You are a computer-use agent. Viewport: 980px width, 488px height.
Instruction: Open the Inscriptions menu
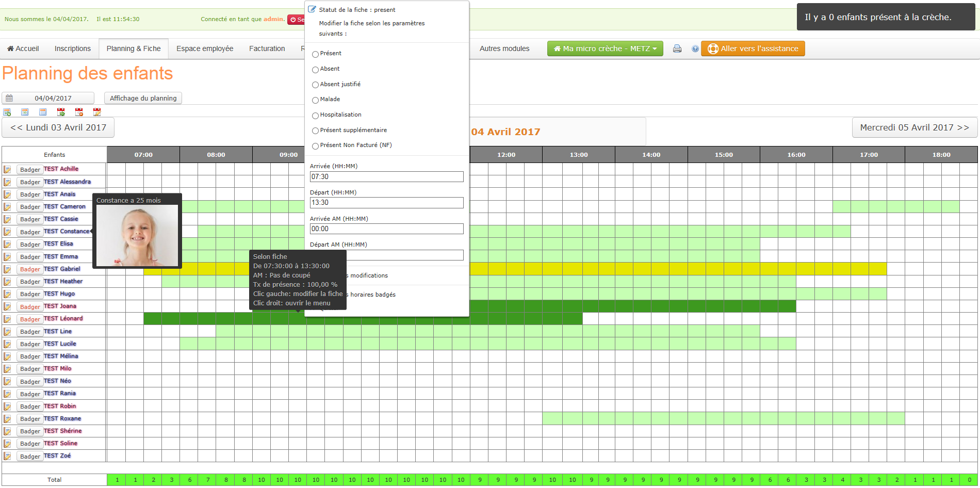point(73,48)
